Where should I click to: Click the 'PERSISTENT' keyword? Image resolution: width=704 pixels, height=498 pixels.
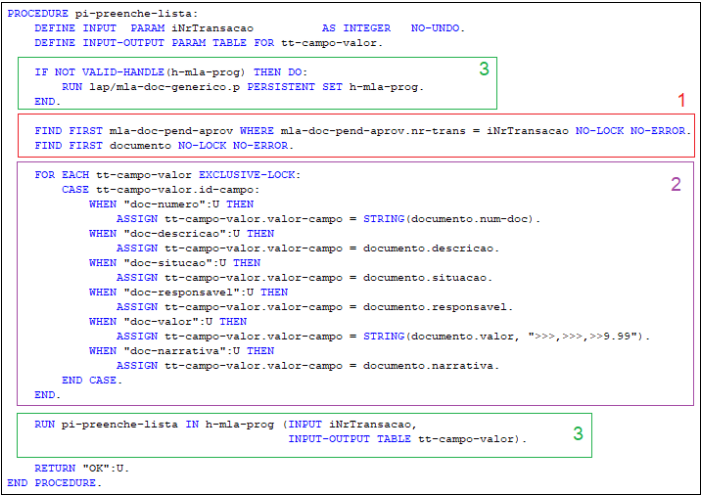point(281,87)
